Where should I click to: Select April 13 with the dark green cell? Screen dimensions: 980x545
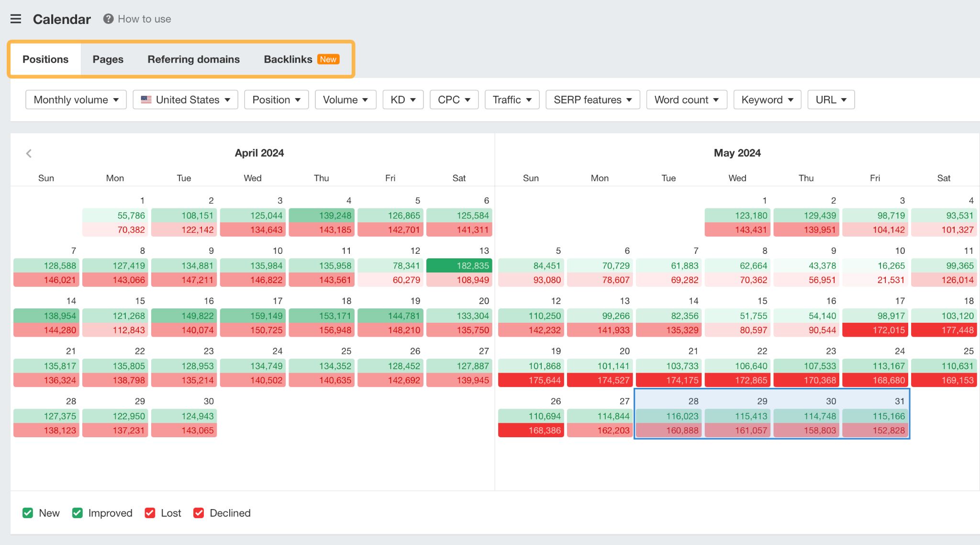click(459, 266)
